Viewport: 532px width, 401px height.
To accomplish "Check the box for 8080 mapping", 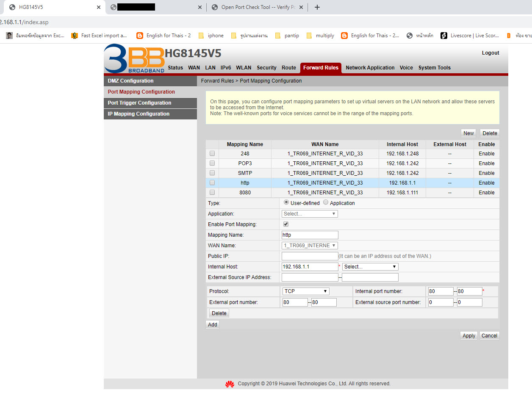I will [212, 192].
